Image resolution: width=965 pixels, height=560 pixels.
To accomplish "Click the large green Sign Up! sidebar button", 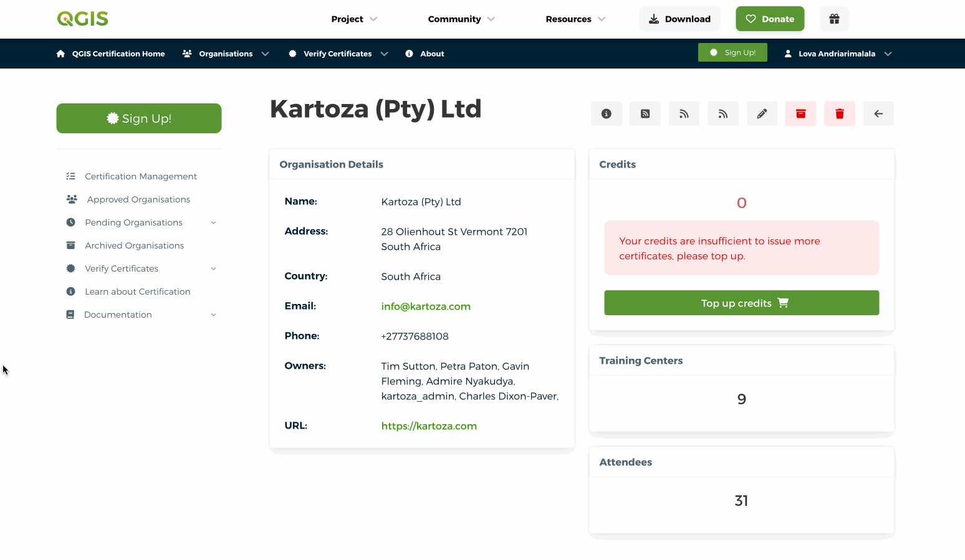I will (x=139, y=118).
